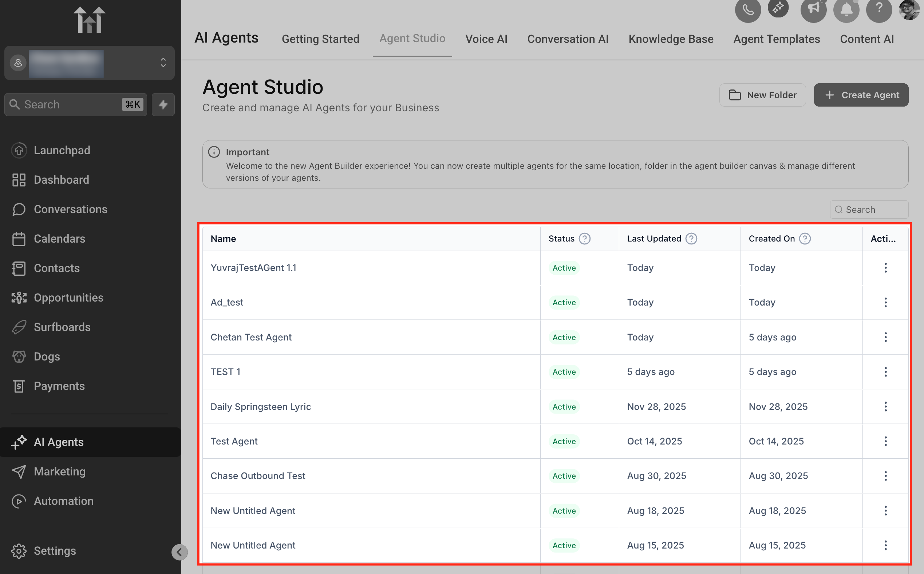Screen dimensions: 924x574
Task: Click the Create Agent button
Action: [861, 95]
